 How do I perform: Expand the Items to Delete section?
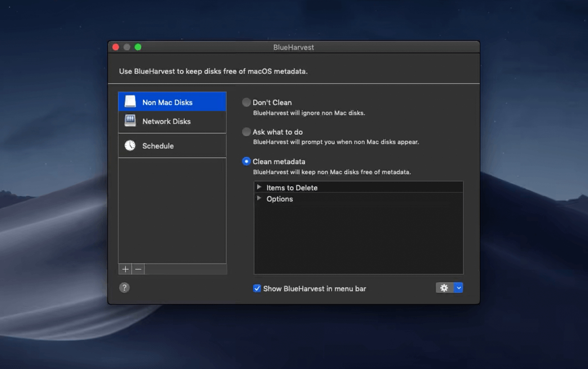[259, 187]
